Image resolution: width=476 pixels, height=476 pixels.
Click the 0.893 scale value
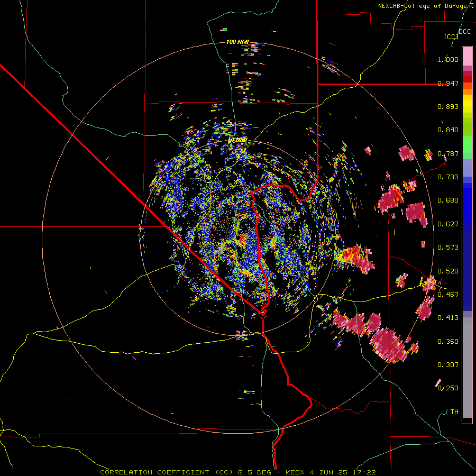click(x=448, y=106)
